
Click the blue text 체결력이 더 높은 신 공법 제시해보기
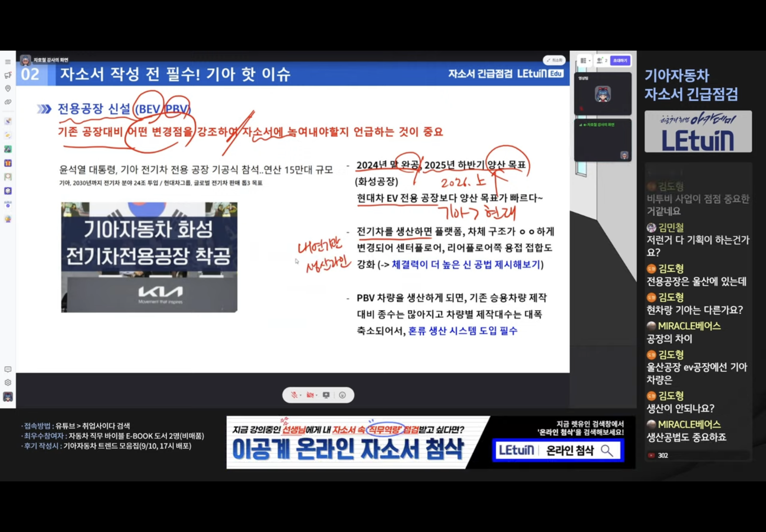[x=466, y=265]
